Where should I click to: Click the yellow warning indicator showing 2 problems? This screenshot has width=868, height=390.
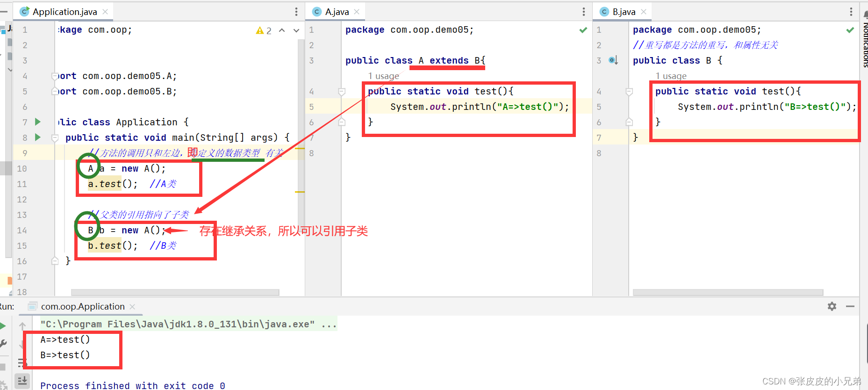[x=264, y=30]
